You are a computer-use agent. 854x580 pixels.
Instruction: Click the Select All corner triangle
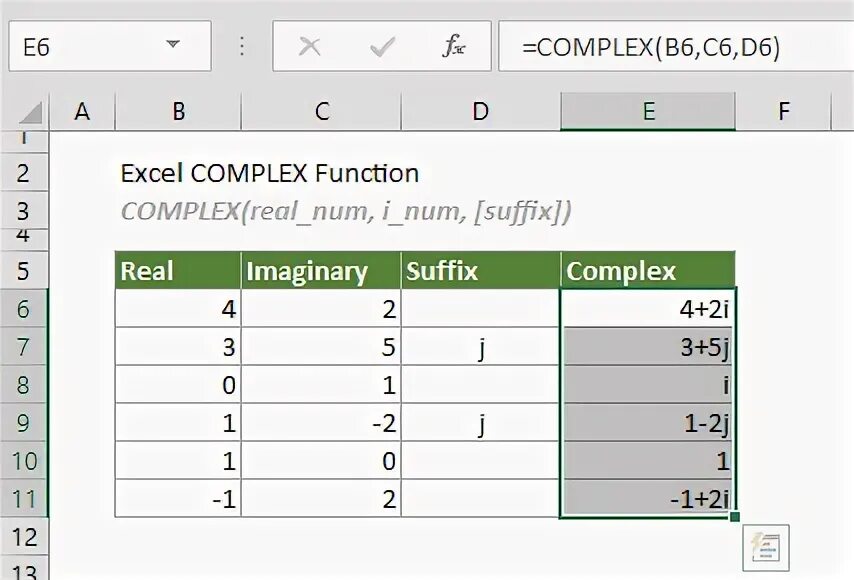point(32,113)
